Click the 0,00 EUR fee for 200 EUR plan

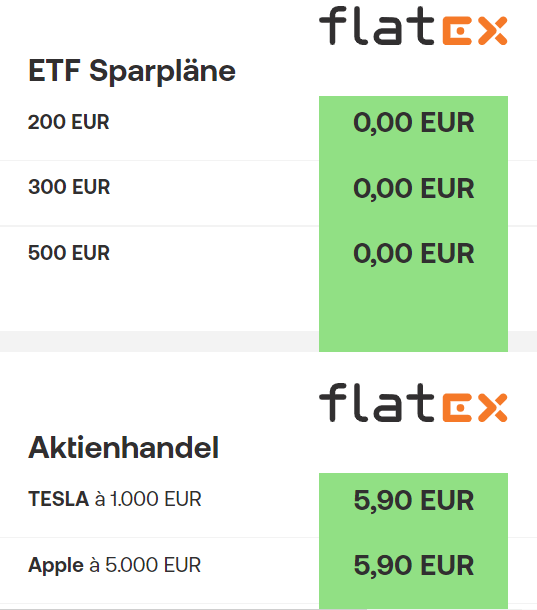pos(414,123)
